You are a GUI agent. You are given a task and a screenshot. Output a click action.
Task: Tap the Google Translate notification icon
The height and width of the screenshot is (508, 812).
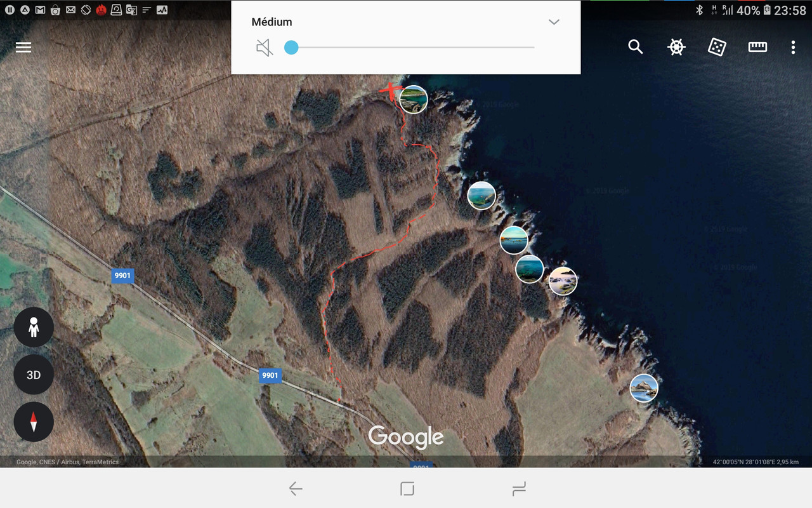click(x=131, y=10)
